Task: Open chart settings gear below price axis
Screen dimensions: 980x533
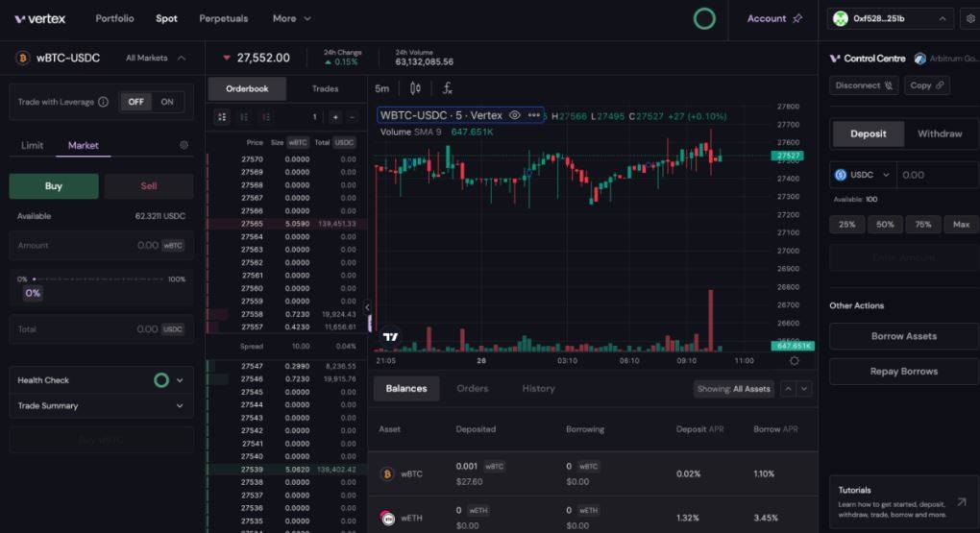Action: coord(795,360)
